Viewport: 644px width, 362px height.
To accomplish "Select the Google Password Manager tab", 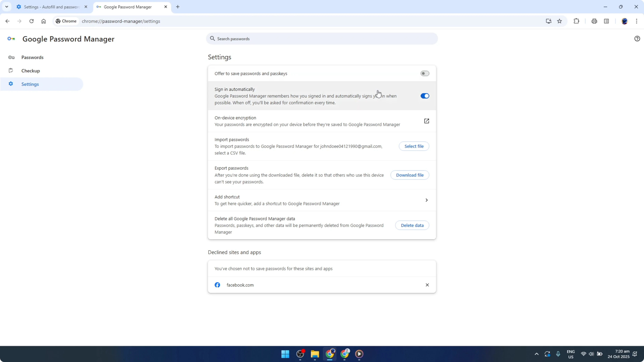I will click(132, 7).
